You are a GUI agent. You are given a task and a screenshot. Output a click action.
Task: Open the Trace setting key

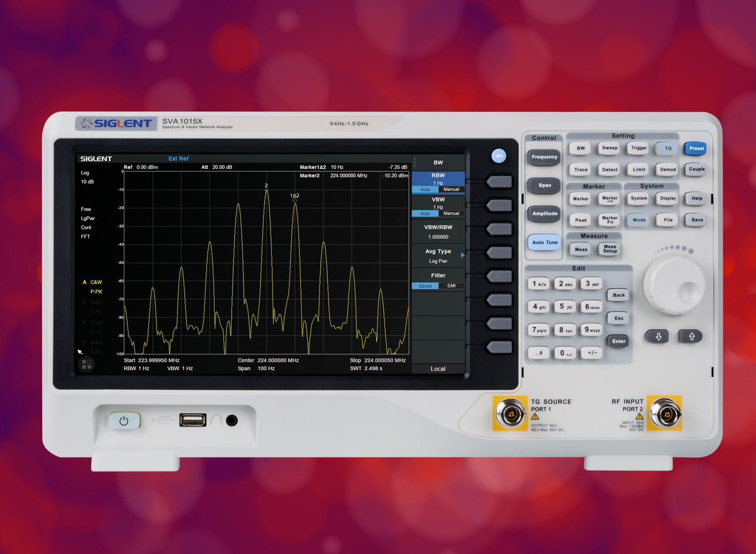(580, 170)
